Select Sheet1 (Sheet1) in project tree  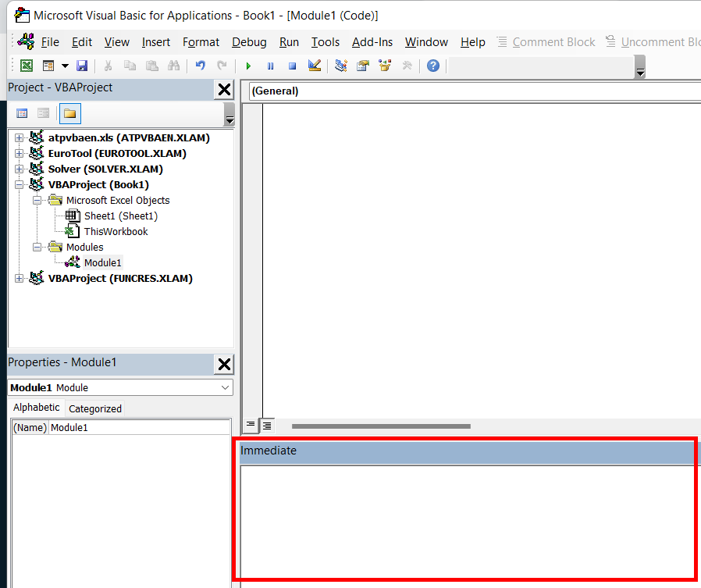[x=121, y=216]
